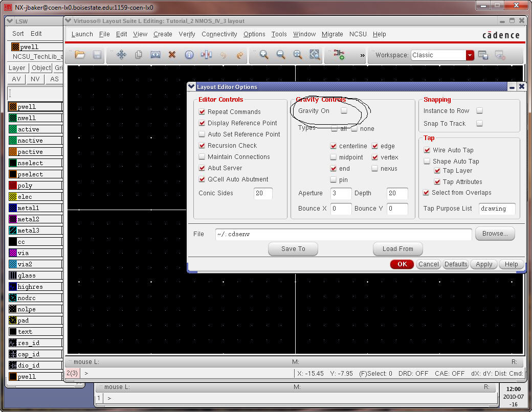Click the Redo arrow icon
This screenshot has height=412, width=532.
point(239,55)
